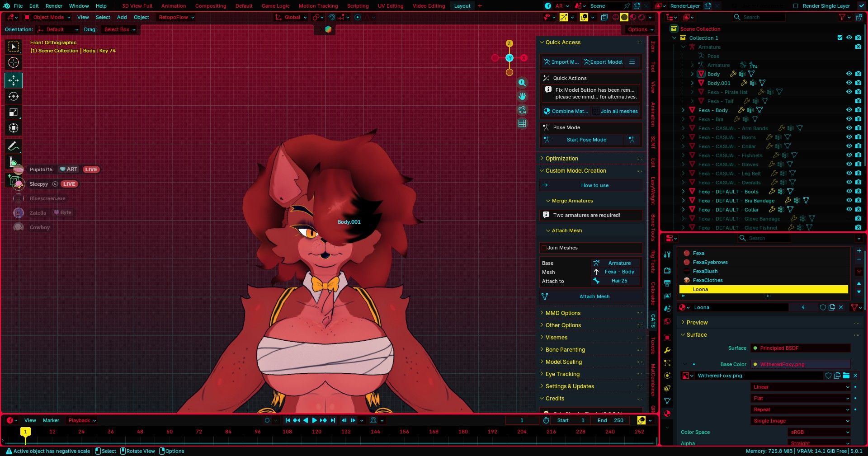
Task: Open the Linear interpolation dropdown
Action: 801,387
